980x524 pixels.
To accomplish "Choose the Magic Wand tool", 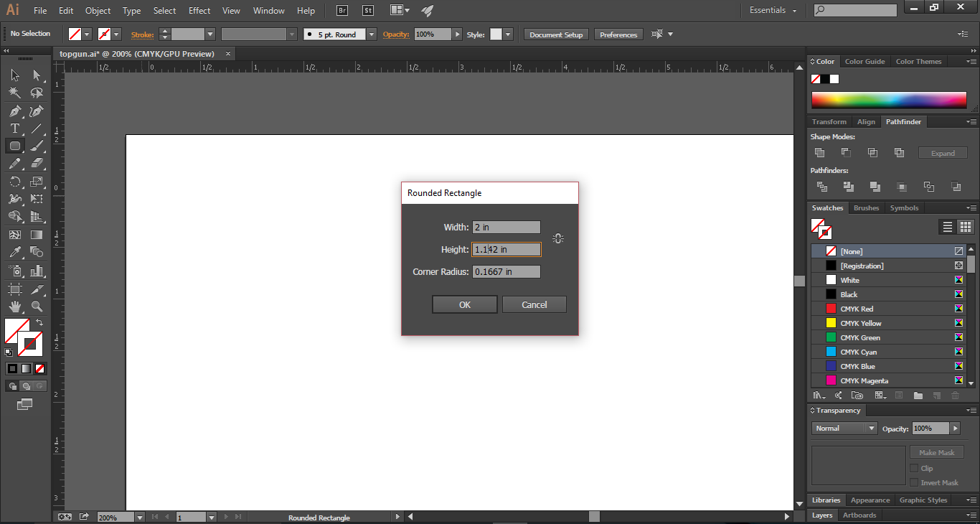I will [x=15, y=93].
